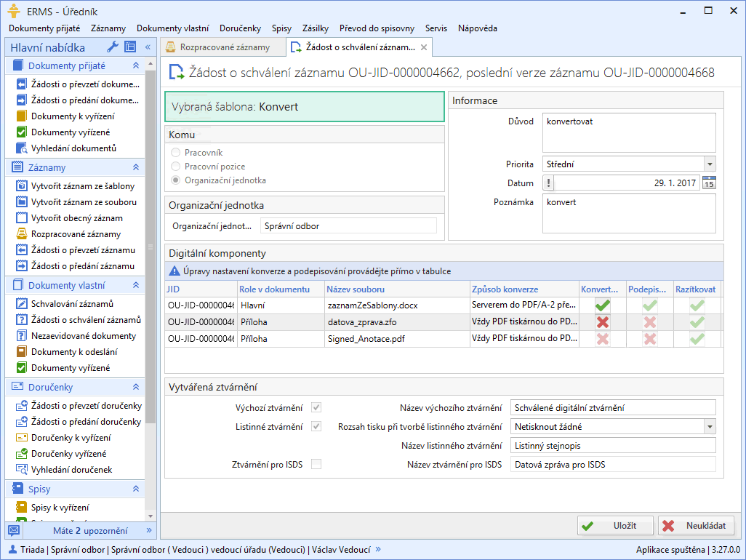Toggle the Listinné ztvárnění checkbox
746x560 pixels.
pyautogui.click(x=316, y=426)
